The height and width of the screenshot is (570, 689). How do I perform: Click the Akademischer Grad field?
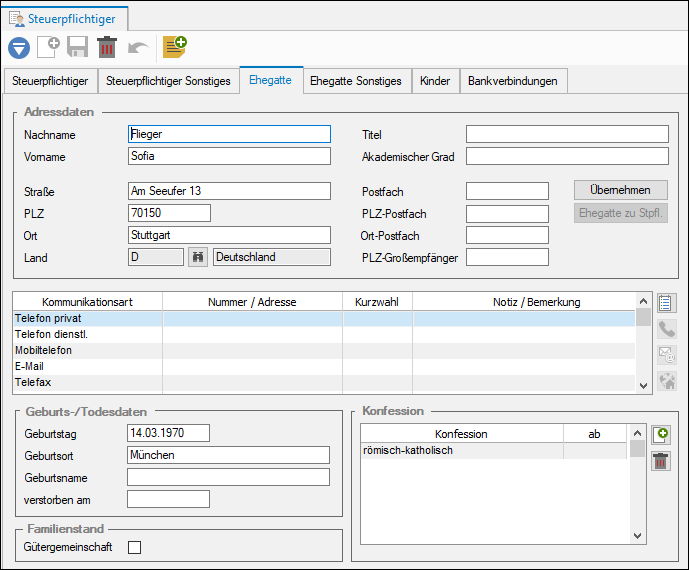[567, 156]
